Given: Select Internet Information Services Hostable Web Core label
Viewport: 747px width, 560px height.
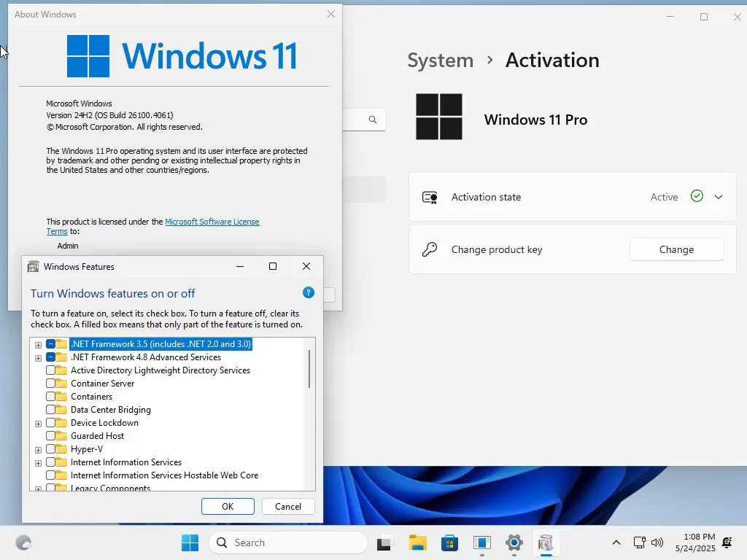Looking at the screenshot, I should click(x=164, y=475).
